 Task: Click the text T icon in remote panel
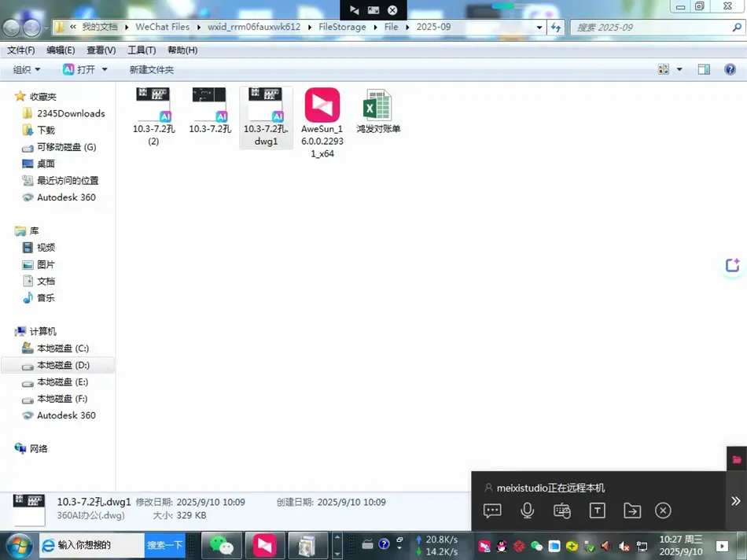pos(597,510)
